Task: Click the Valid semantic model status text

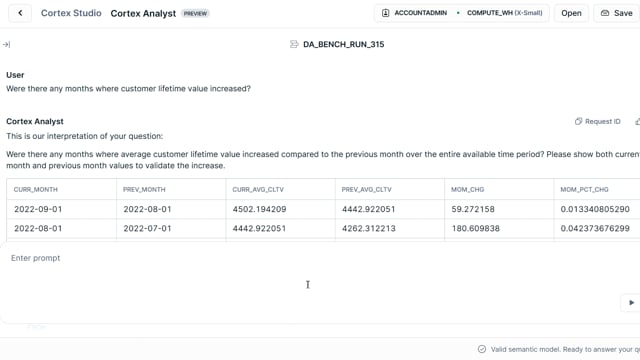Action: coord(565,349)
